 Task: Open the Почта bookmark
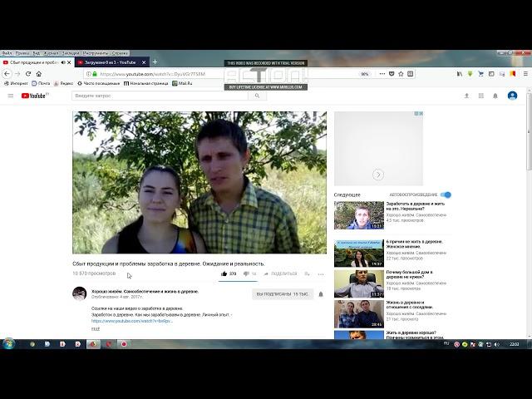click(41, 83)
